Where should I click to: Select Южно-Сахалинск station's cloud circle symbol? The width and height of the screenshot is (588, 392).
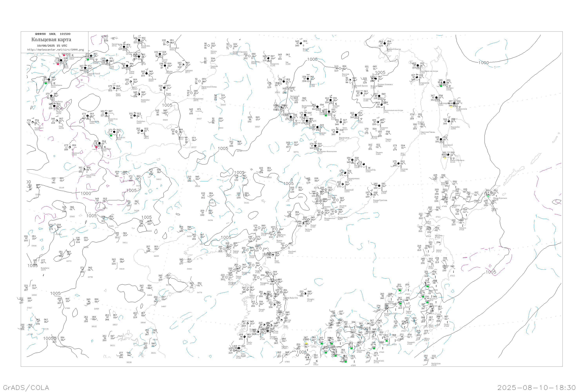click(x=448, y=155)
